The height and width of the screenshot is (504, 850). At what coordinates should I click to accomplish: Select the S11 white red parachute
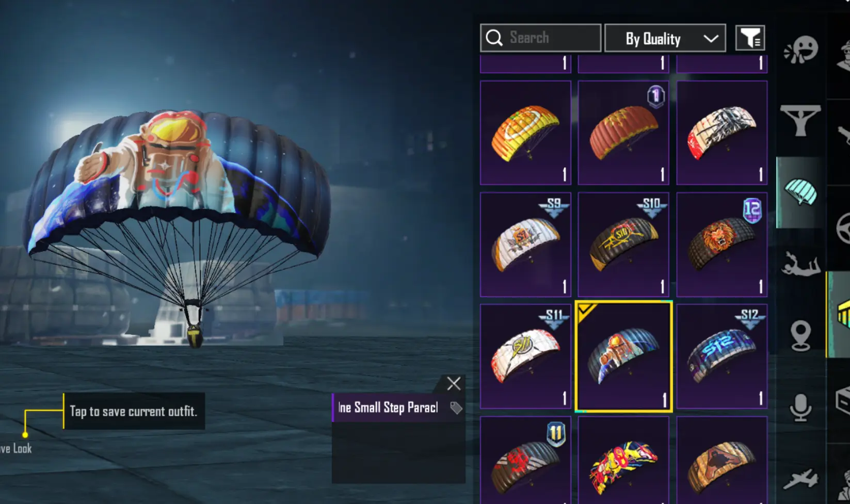click(x=525, y=356)
